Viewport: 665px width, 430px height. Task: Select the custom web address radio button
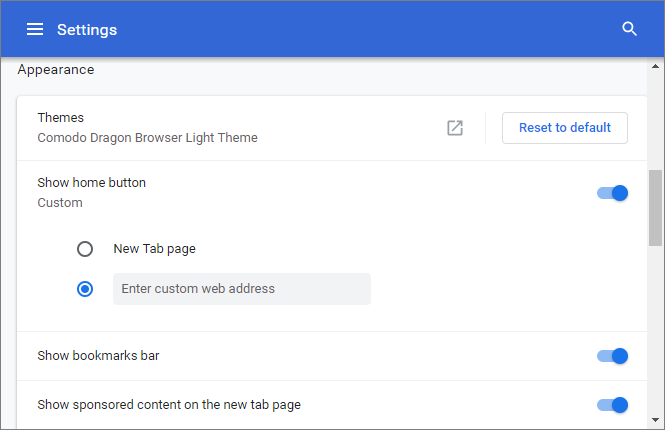85,289
